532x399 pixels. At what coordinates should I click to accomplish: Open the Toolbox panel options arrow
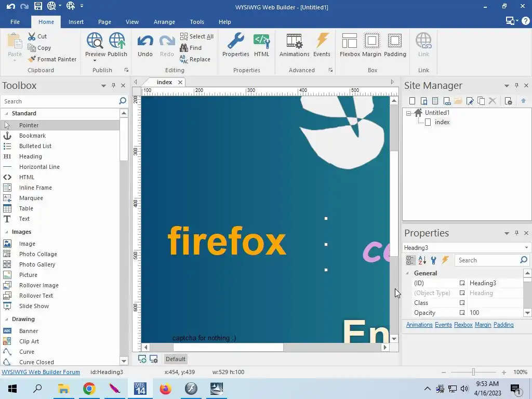pyautogui.click(x=103, y=86)
